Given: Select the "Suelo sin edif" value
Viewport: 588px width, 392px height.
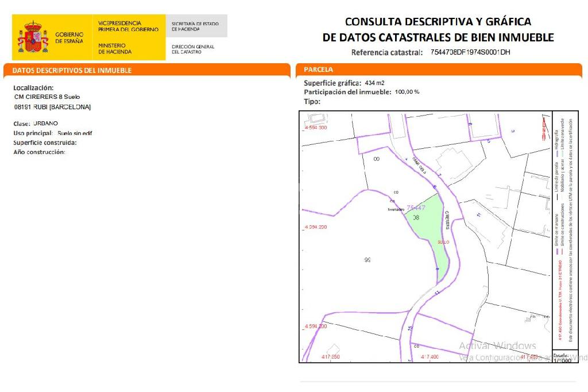Looking at the screenshot, I should 75,133.
